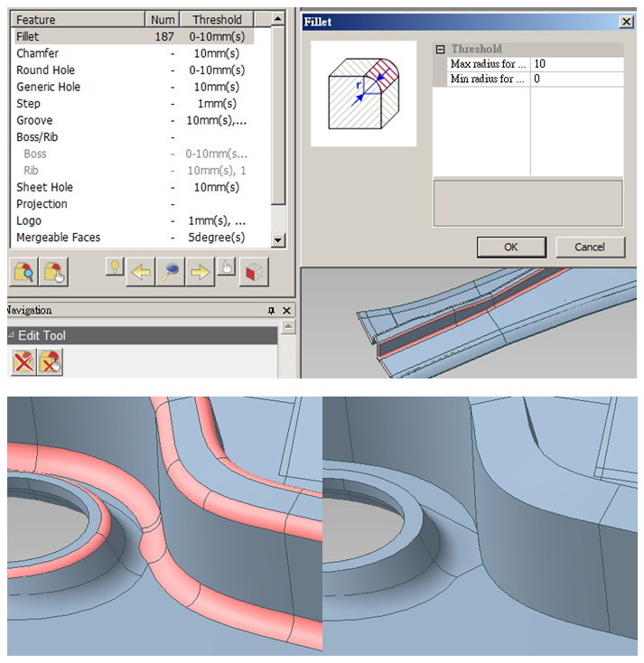
Task: Click the red-faced cube icon
Action: pos(254,272)
